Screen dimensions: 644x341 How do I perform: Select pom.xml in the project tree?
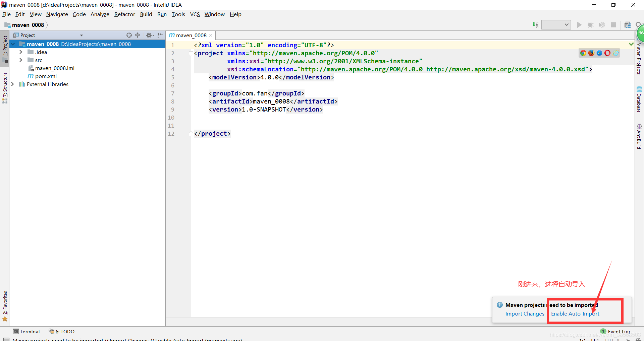46,76
